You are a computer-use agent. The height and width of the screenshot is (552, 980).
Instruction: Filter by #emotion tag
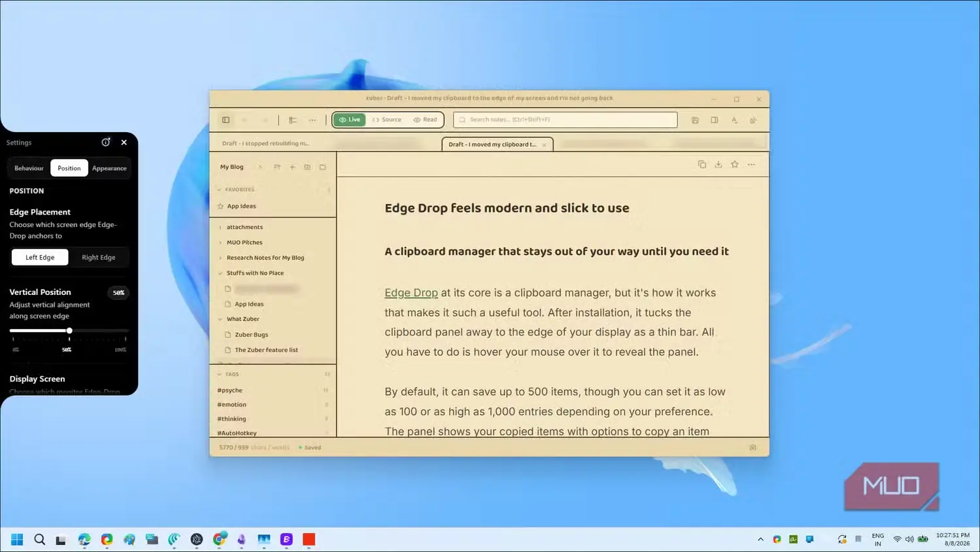click(231, 405)
